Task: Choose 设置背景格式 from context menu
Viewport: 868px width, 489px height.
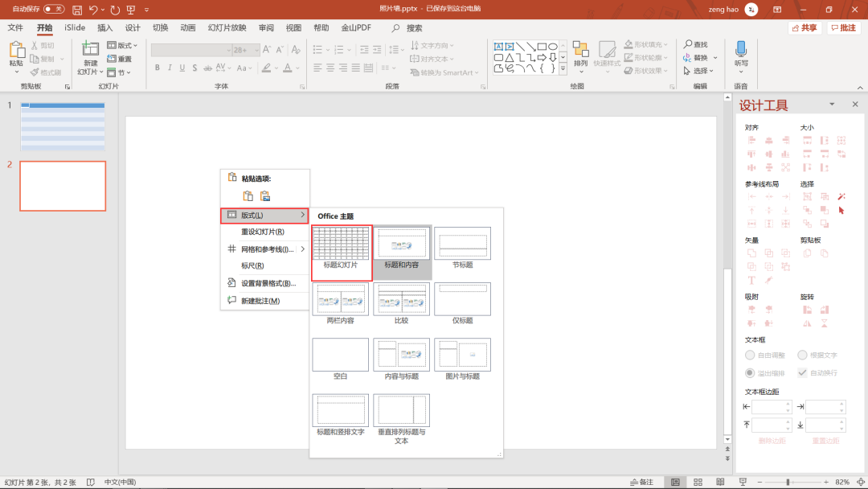Action: click(268, 283)
